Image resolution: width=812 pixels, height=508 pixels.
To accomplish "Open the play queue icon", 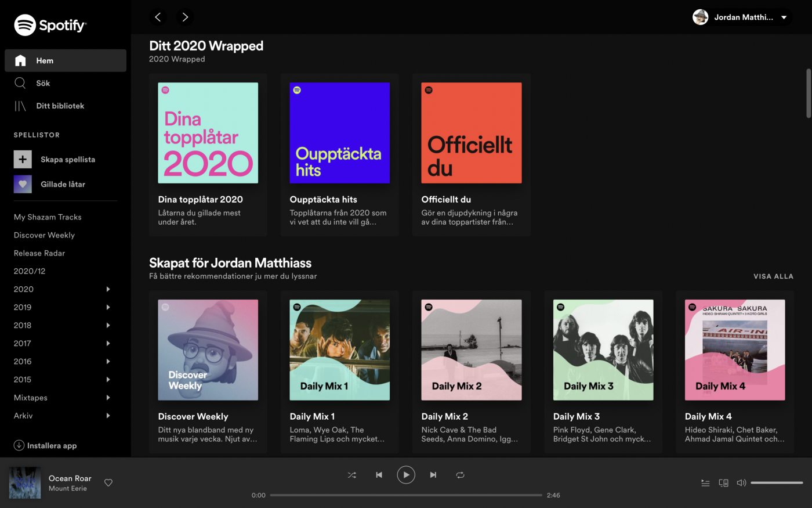I will point(705,482).
